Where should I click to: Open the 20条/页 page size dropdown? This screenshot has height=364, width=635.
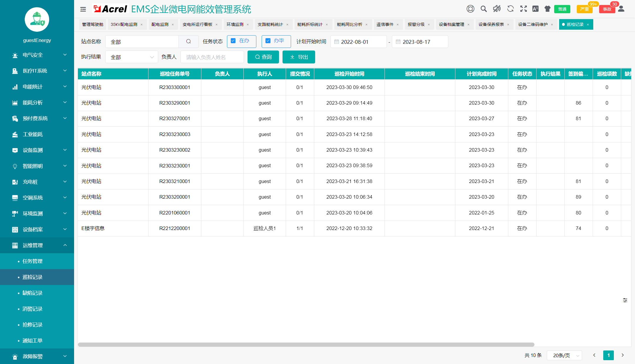(564, 355)
